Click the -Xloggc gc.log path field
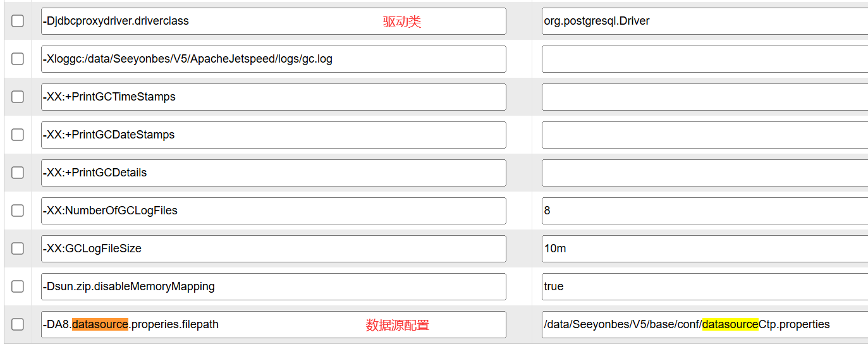This screenshot has height=349, width=868. [x=274, y=59]
